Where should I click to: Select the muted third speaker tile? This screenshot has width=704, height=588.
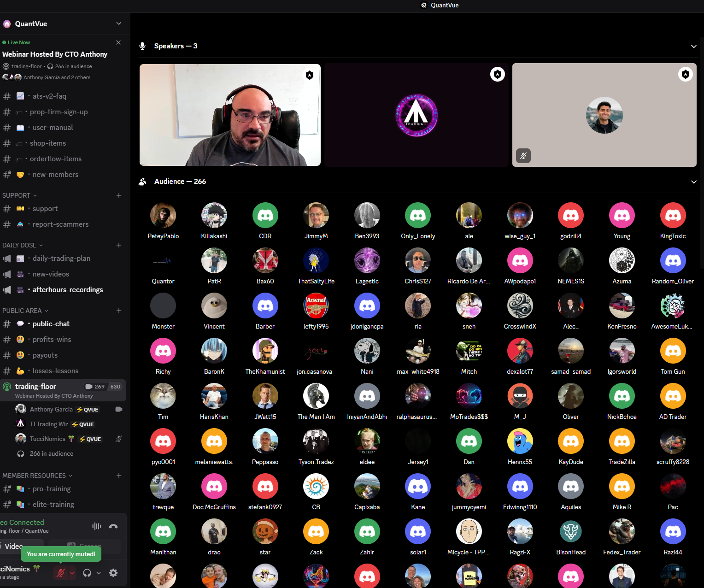click(x=604, y=115)
